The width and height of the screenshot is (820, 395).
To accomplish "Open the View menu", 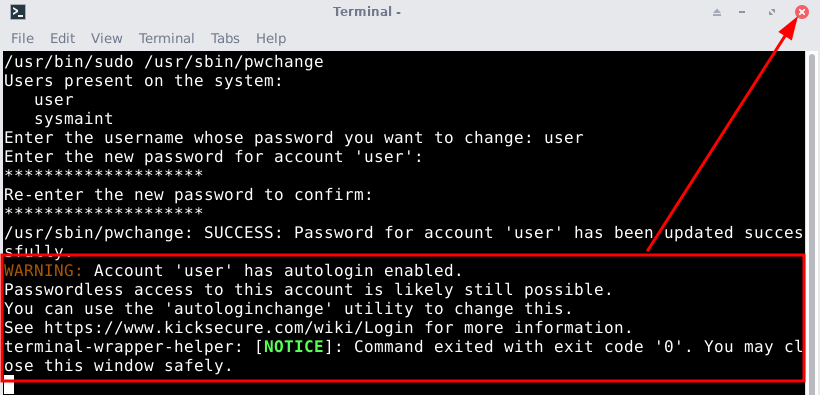I will [x=107, y=38].
